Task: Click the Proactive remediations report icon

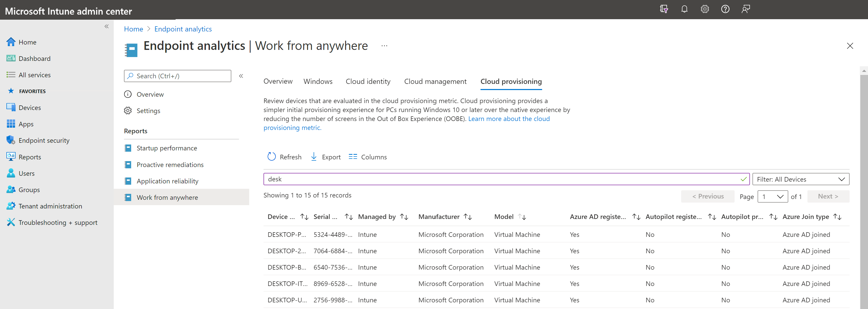Action: coord(127,164)
